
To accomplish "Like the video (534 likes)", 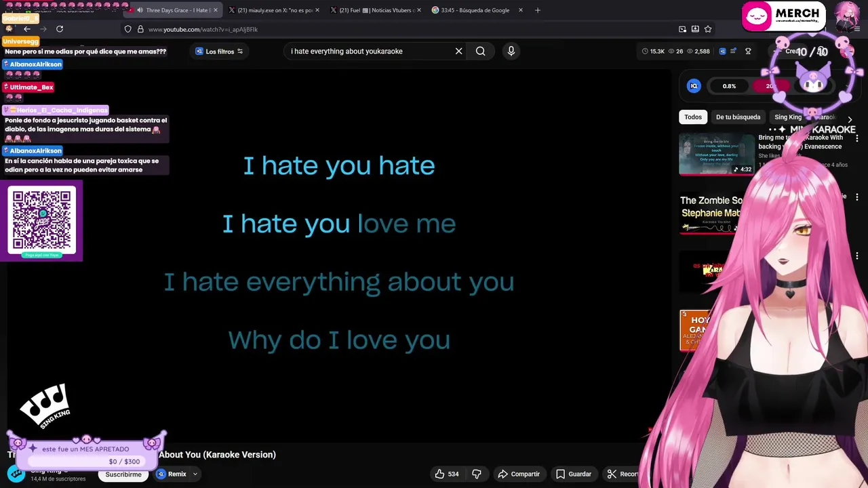I will click(x=446, y=474).
